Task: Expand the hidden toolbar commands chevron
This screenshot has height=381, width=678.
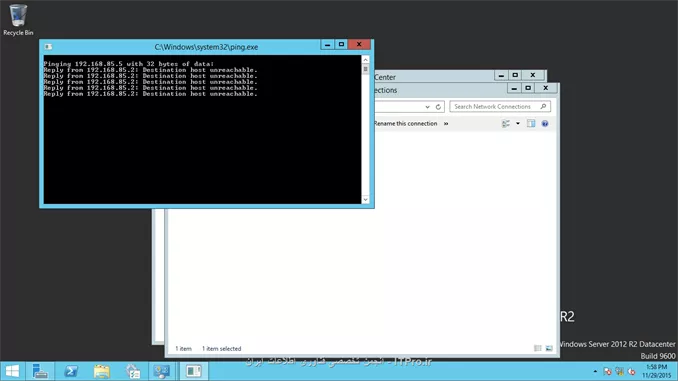Action: point(446,124)
